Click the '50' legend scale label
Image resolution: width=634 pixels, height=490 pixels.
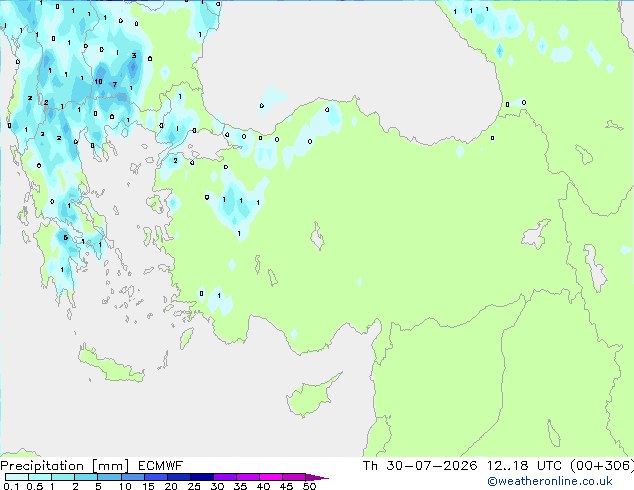[x=310, y=486]
